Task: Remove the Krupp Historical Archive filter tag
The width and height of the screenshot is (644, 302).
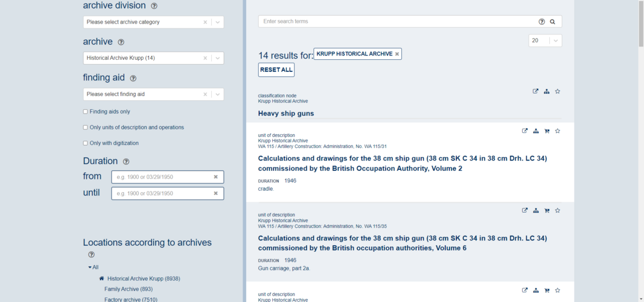Action: click(397, 54)
